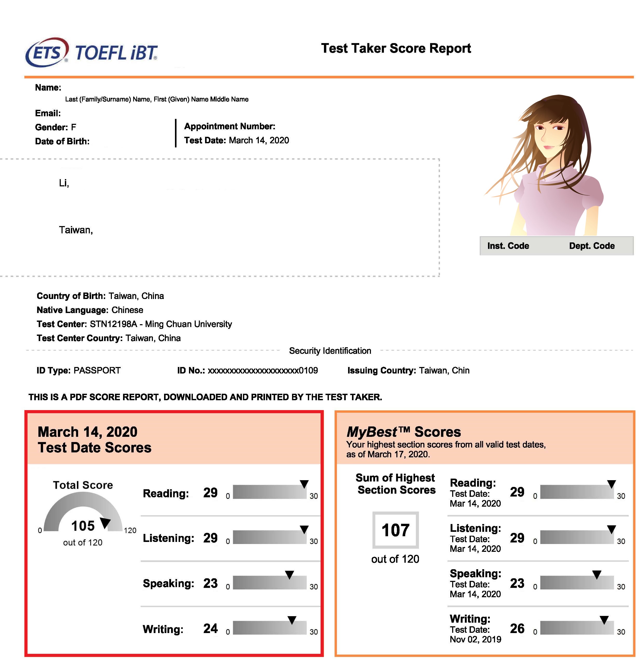Click the MyBest Listening score bar
644x659 pixels.
tap(577, 537)
